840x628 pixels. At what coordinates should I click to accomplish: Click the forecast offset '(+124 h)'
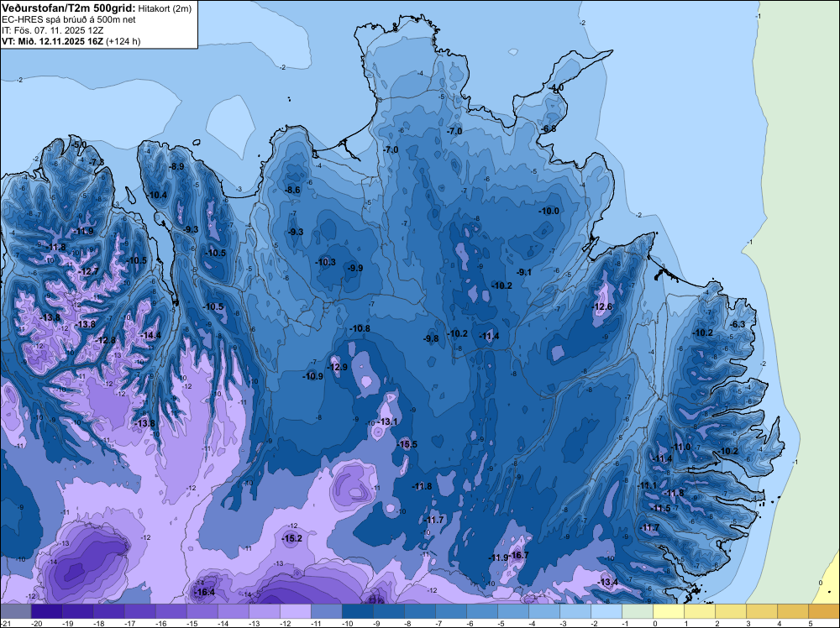(x=123, y=41)
